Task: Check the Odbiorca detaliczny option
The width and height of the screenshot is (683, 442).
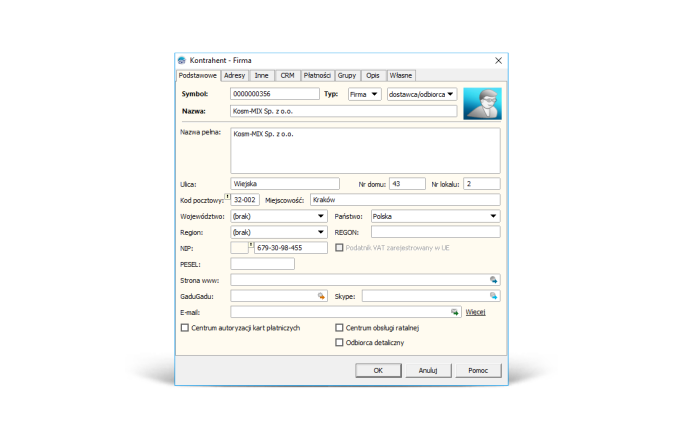Action: pyautogui.click(x=339, y=342)
